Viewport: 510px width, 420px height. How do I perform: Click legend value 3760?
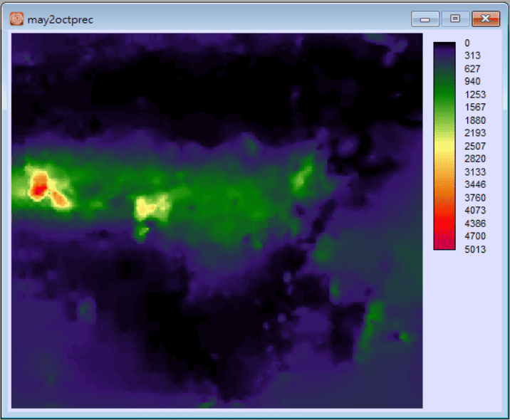475,198
